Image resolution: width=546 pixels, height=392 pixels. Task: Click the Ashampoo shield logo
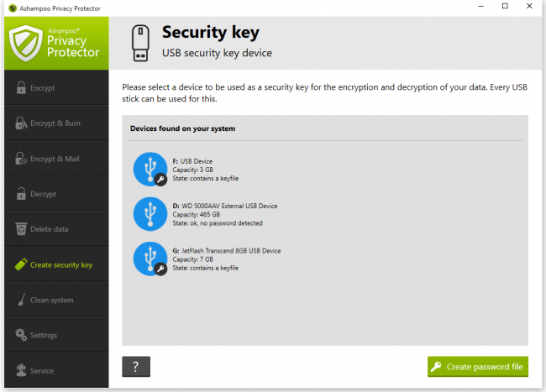coord(24,44)
